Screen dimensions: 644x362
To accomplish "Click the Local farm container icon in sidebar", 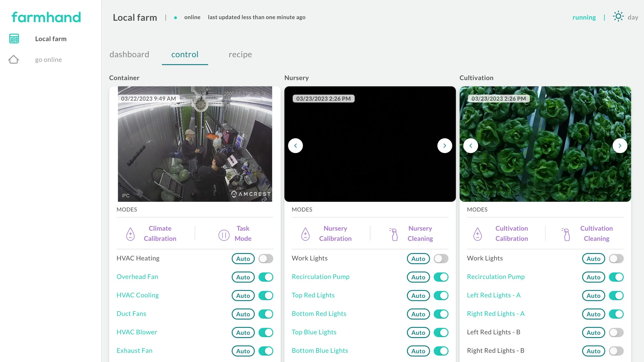I will 14,39.
